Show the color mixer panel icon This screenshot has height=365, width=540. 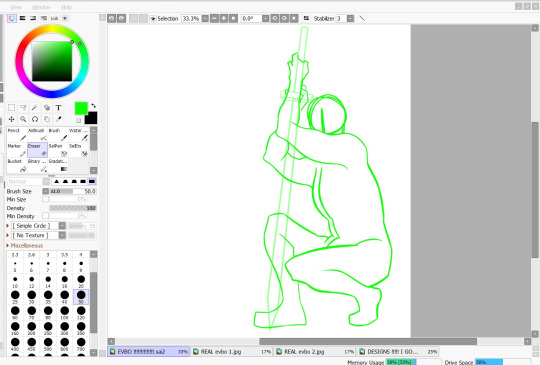pos(44,18)
